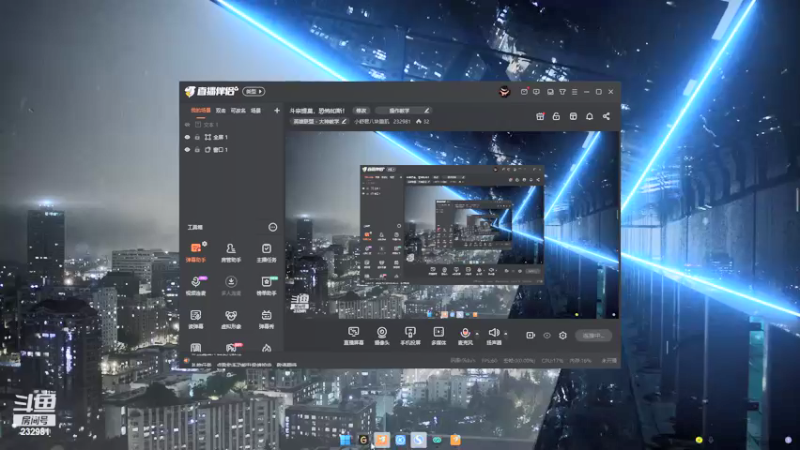Open the 弹幕助手 danmaku assistant tool

pyautogui.click(x=195, y=253)
